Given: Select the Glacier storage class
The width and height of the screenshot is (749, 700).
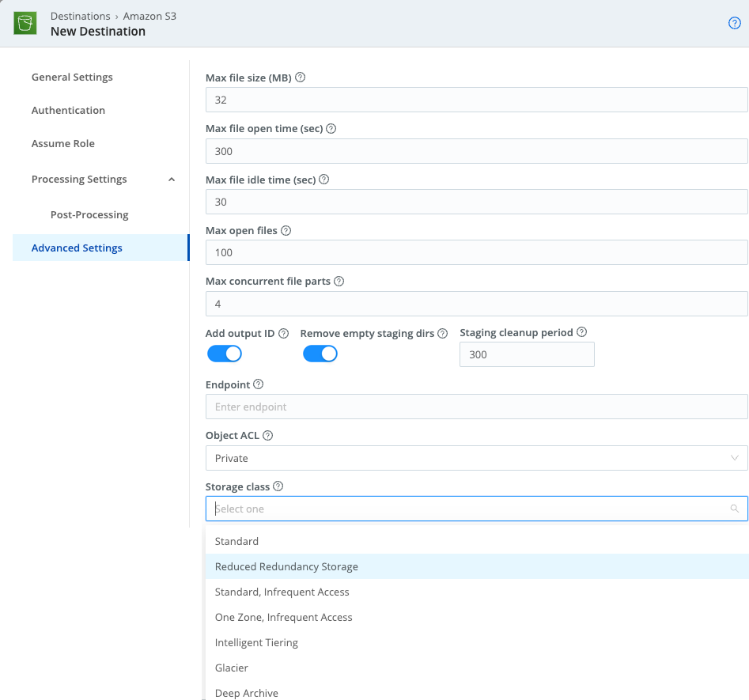Looking at the screenshot, I should click(232, 668).
